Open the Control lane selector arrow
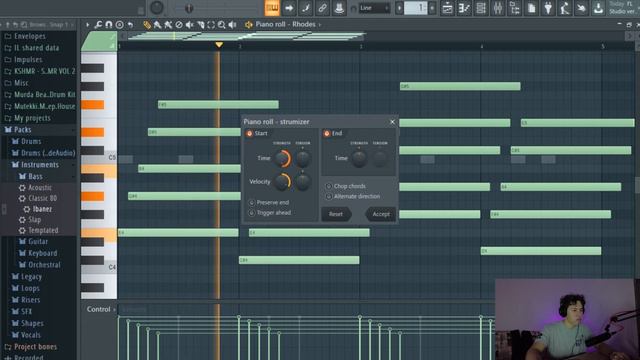Image resolution: width=640 pixels, height=360 pixels. pyautogui.click(x=114, y=309)
